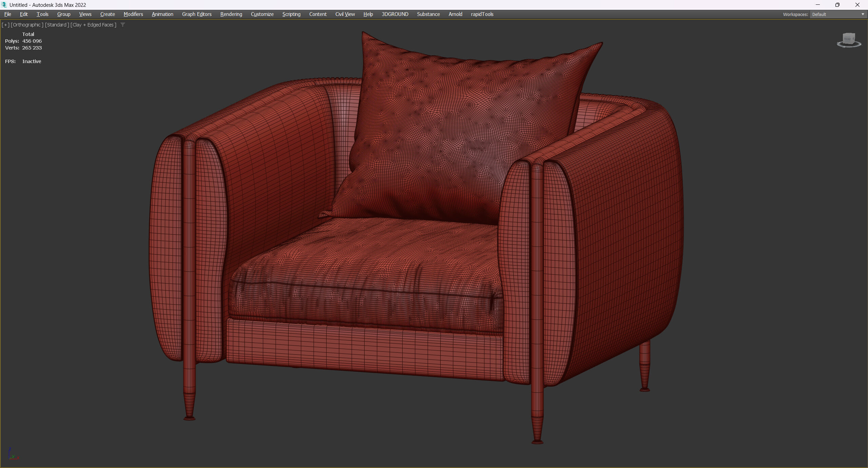The height and width of the screenshot is (468, 868).
Task: Click the viewport filter funnel icon
Action: coord(123,25)
